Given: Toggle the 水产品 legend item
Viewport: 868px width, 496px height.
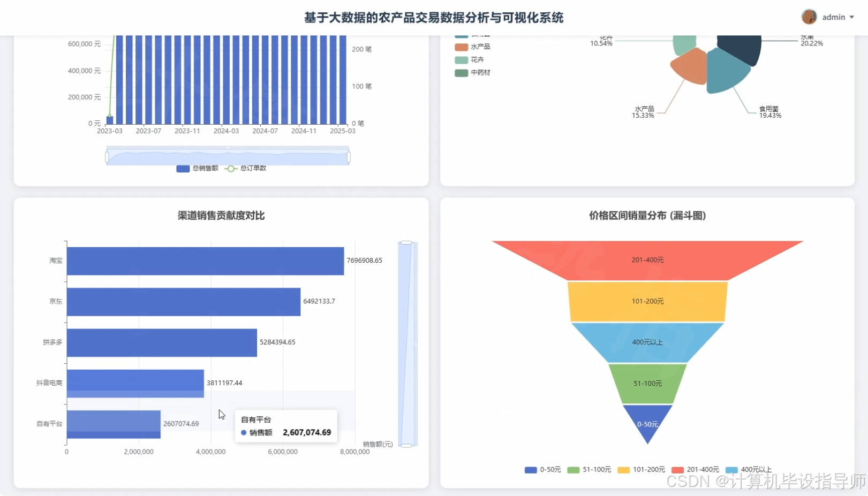Looking at the screenshot, I should click(472, 47).
